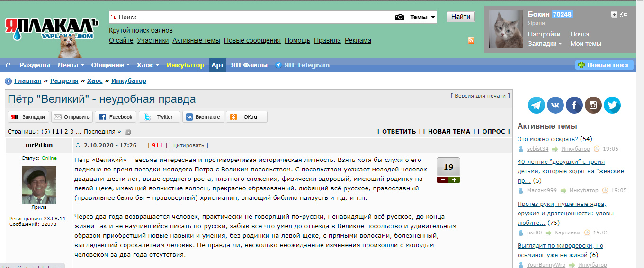Switch to the Арт section
Screen dimensions: 644x268
coord(217,65)
